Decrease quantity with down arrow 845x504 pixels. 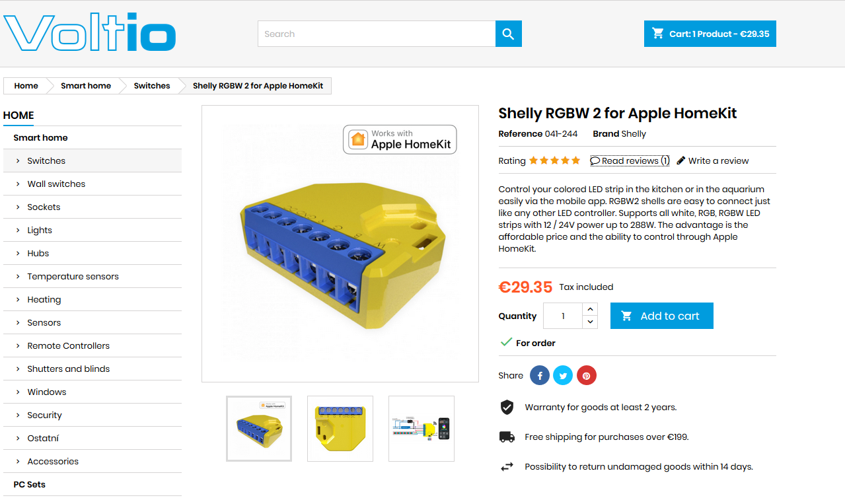click(x=590, y=322)
